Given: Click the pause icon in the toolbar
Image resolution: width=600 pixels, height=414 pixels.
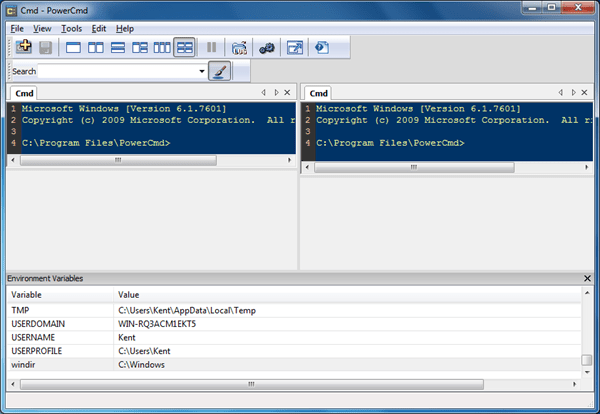Looking at the screenshot, I should click(x=211, y=47).
